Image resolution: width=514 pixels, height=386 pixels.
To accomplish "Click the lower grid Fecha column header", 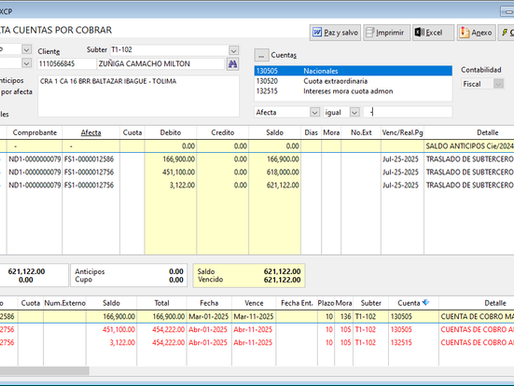I will click(x=209, y=303).
